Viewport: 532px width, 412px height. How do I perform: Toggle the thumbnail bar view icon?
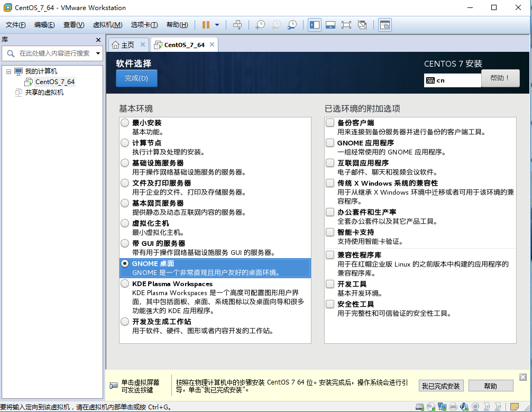click(331, 25)
